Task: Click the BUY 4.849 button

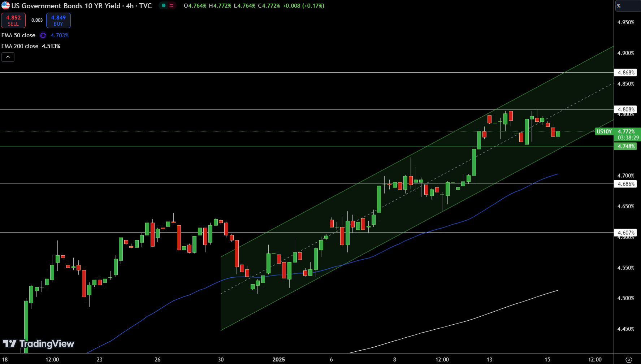Action: point(59,21)
